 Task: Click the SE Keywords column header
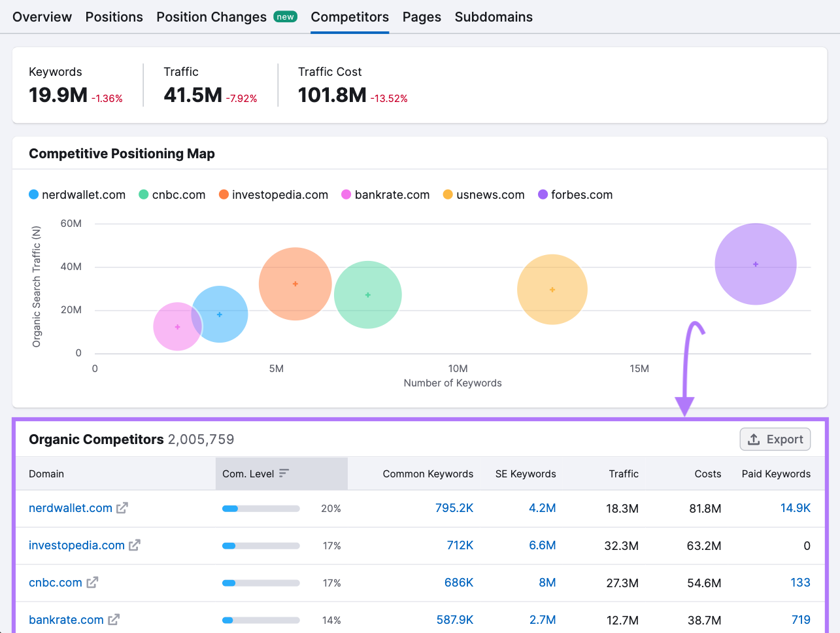coord(526,474)
